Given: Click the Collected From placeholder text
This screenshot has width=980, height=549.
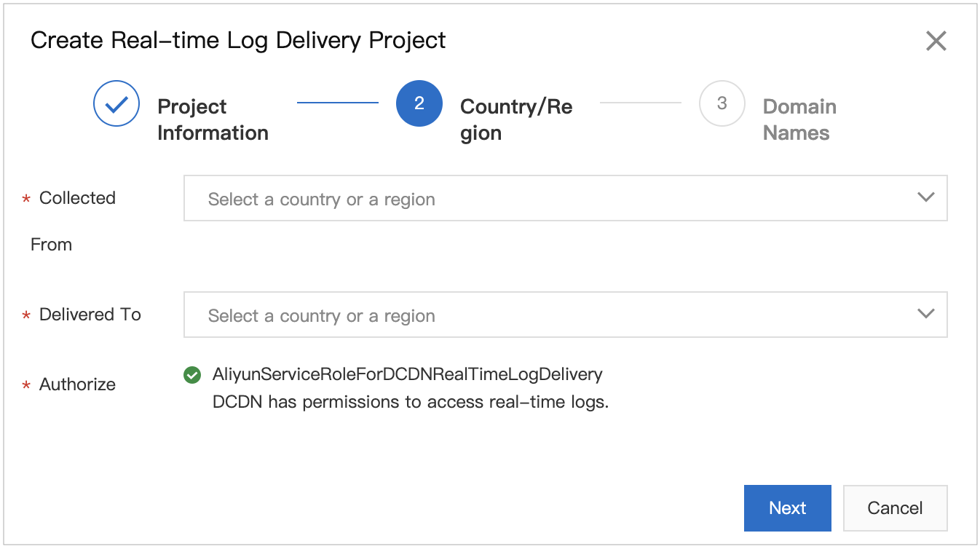Looking at the screenshot, I should pos(321,200).
